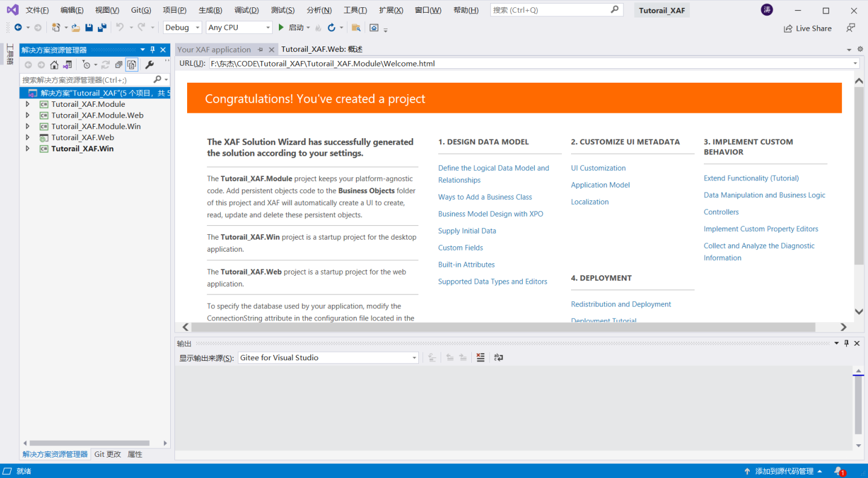Viewport: 868px width, 478px height.
Task: Click the Live Share button
Action: click(808, 28)
